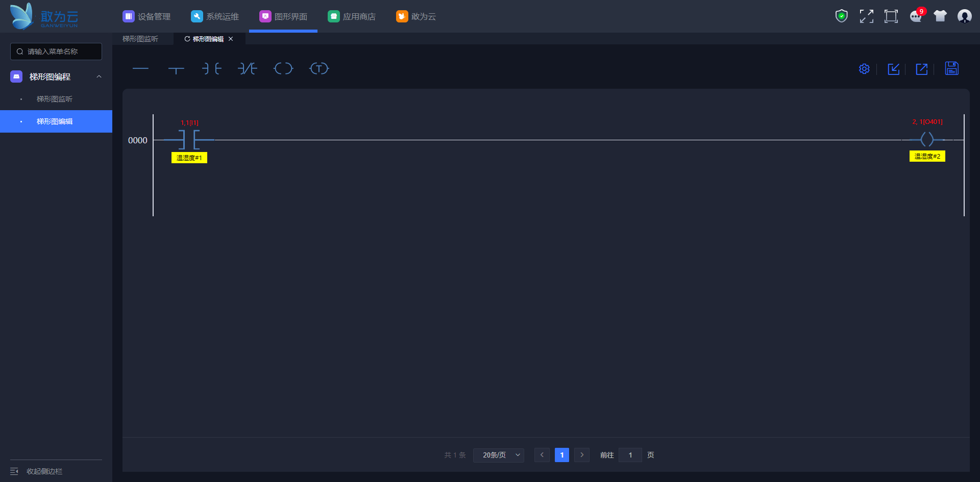980x482 pixels.
Task: Select the contact on rung 0000
Action: (x=189, y=139)
